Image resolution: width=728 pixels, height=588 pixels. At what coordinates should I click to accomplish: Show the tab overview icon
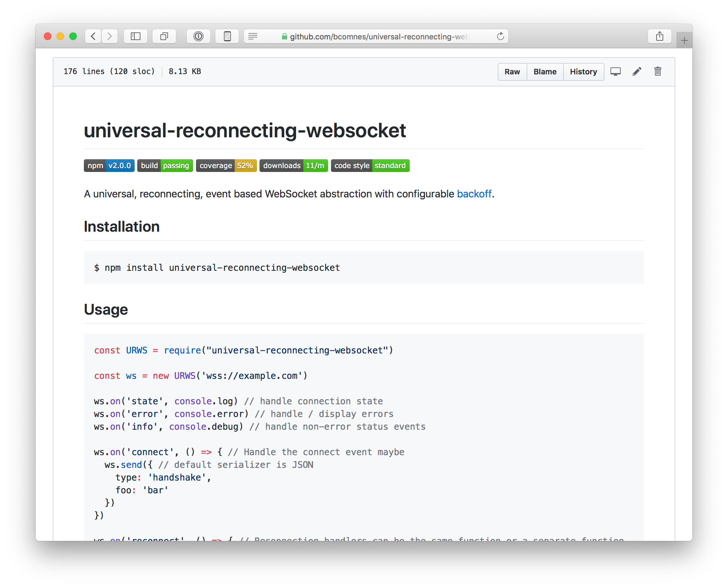164,36
